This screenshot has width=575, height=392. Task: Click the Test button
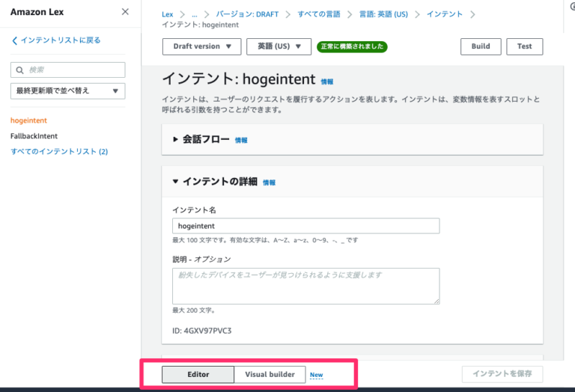524,46
